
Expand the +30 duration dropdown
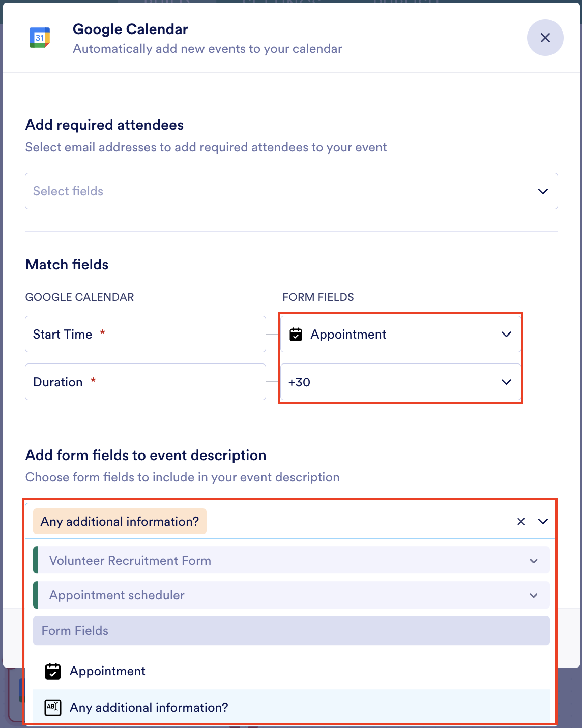pos(400,382)
